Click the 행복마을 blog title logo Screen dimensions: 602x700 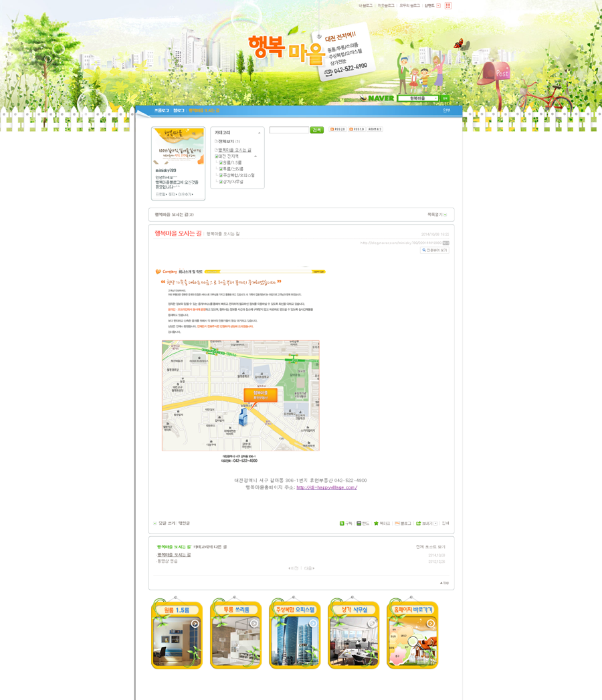(x=286, y=49)
